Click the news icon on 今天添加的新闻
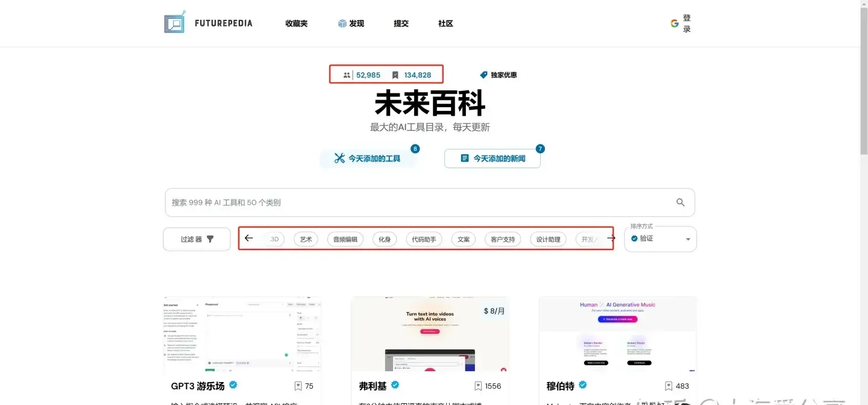The image size is (868, 405). [465, 158]
